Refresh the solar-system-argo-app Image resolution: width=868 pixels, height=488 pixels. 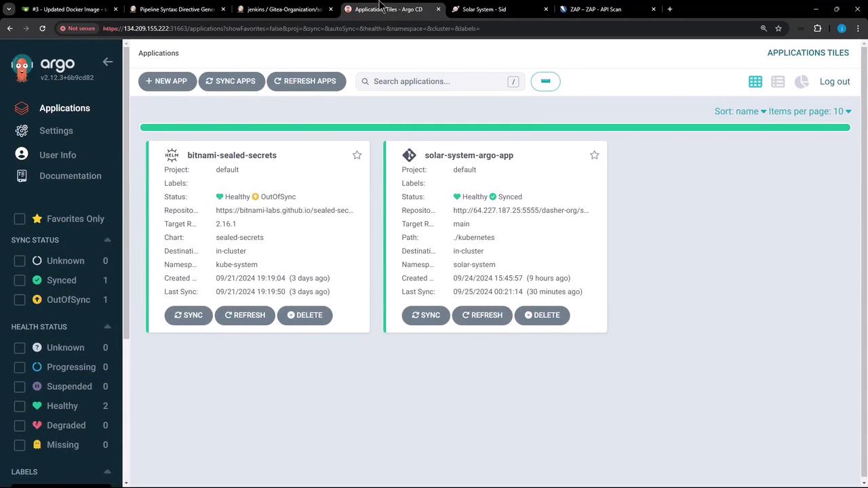click(482, 315)
